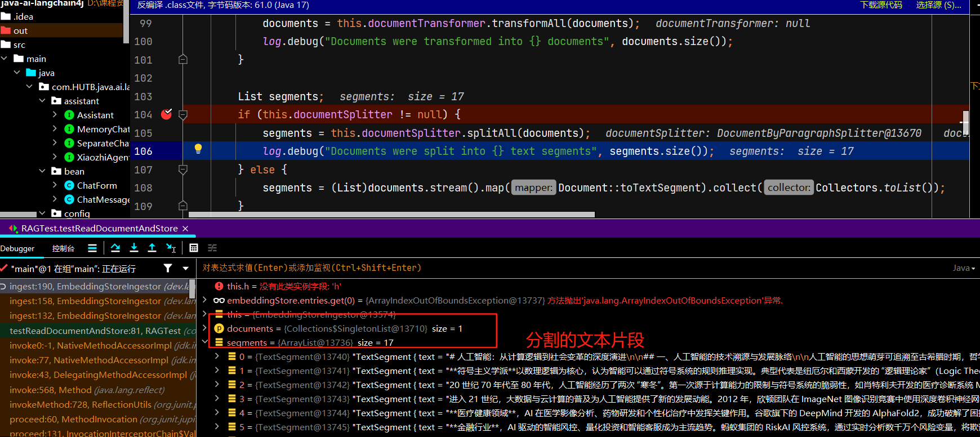This screenshot has width=980, height=437.
Task: Click the Step Out debugger icon
Action: pyautogui.click(x=152, y=248)
